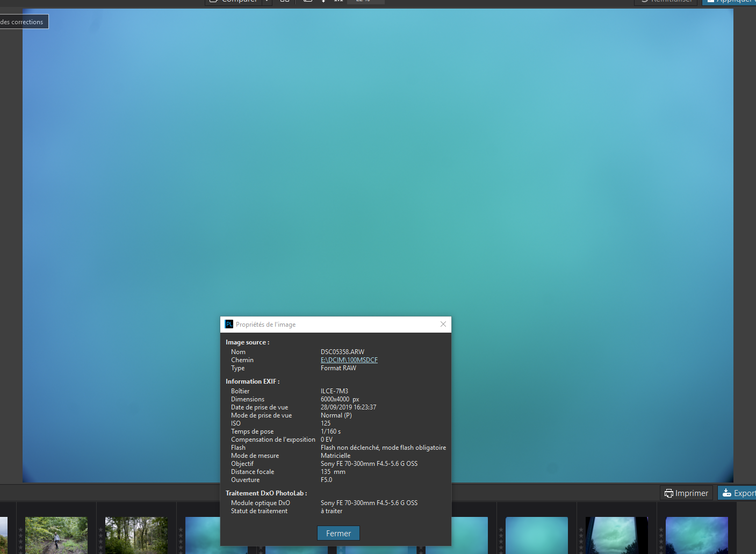Click the Export button
756x554 pixels.
pos(737,493)
